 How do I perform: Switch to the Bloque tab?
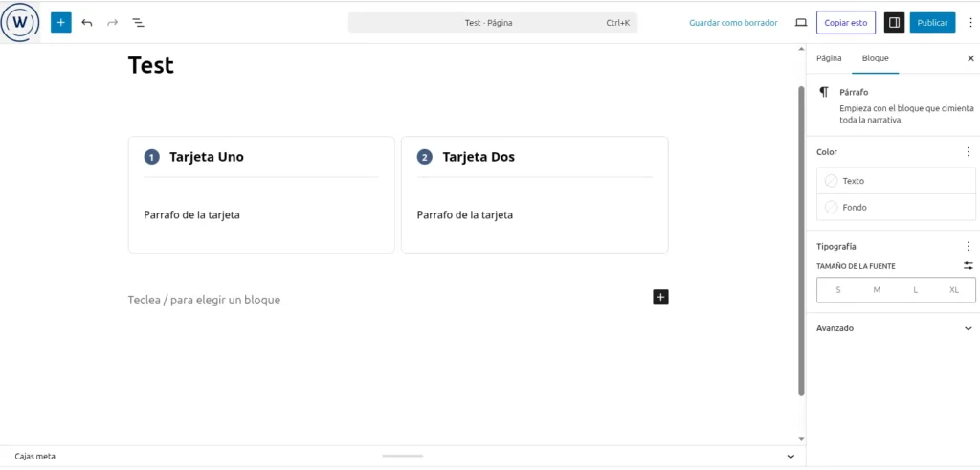[x=875, y=58]
